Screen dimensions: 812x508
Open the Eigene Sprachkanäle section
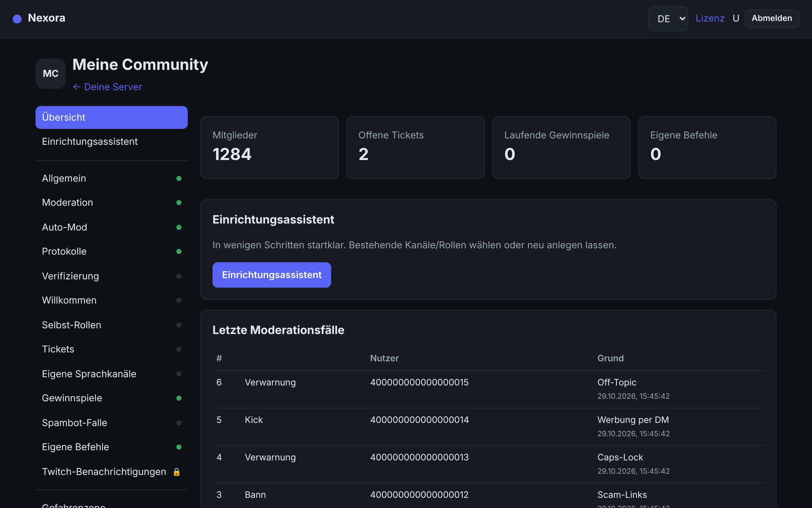click(x=111, y=374)
